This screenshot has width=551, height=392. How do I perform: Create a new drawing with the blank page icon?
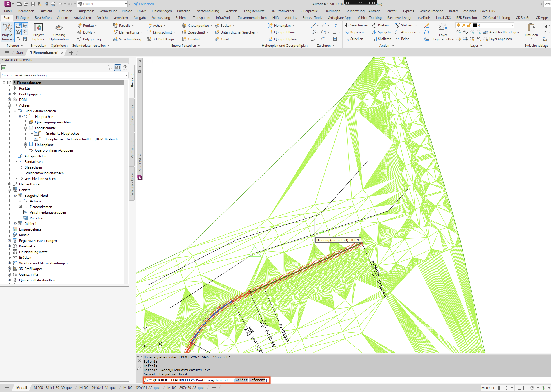pos(19,4)
